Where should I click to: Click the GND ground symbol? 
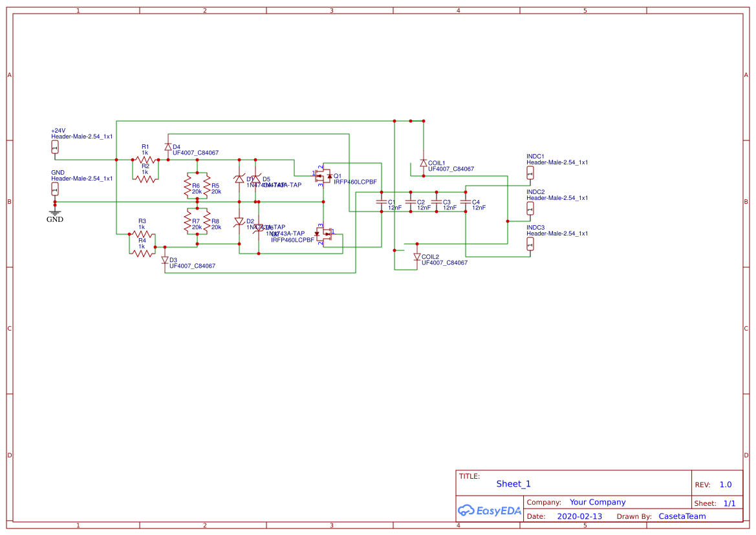tap(55, 212)
